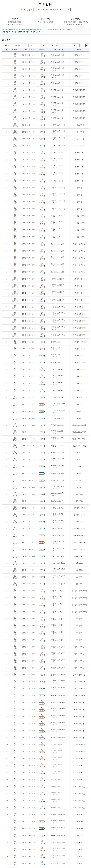This screenshot has width=91, height=868.
Task: Expand the 대회전체 league filter dropdown
Action: pos(20,45)
